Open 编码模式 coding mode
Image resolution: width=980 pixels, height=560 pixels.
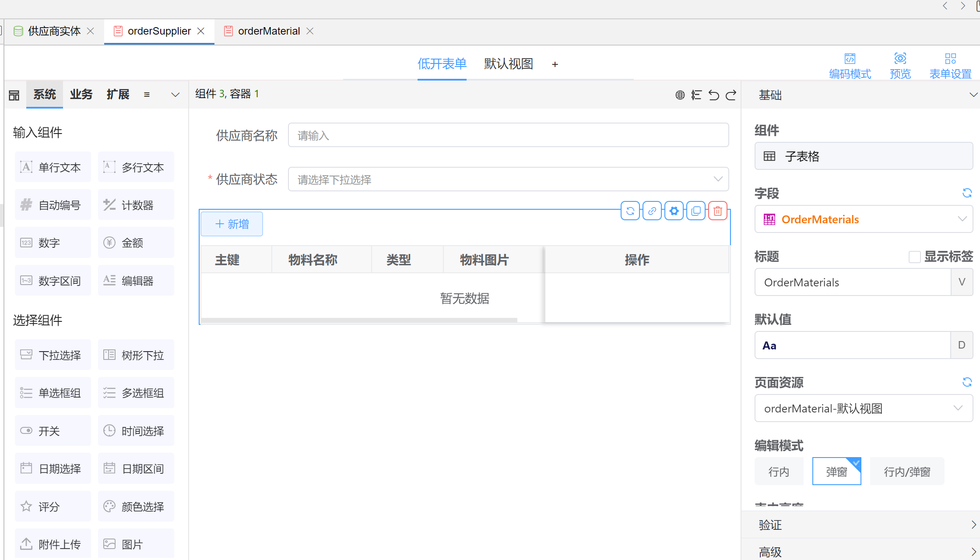click(850, 66)
